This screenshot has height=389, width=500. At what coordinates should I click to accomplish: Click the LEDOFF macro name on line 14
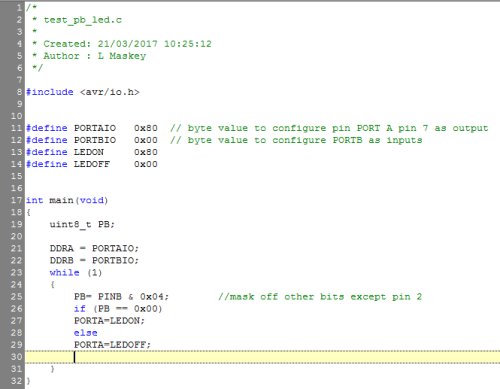92,164
